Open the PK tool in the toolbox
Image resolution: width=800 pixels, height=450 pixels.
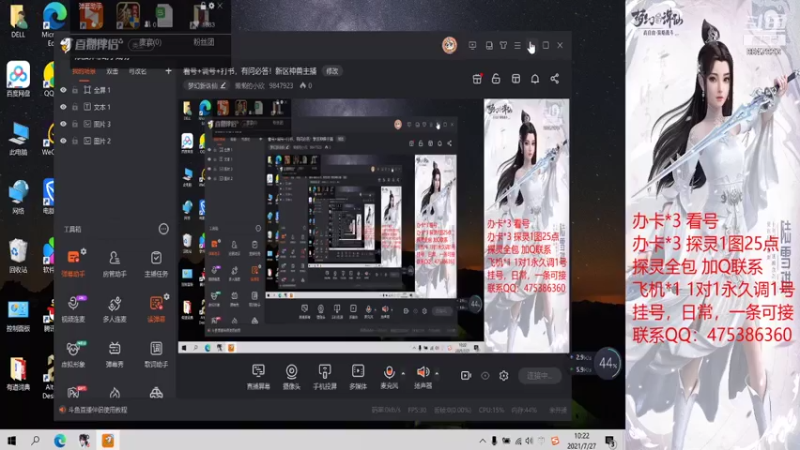[x=74, y=392]
